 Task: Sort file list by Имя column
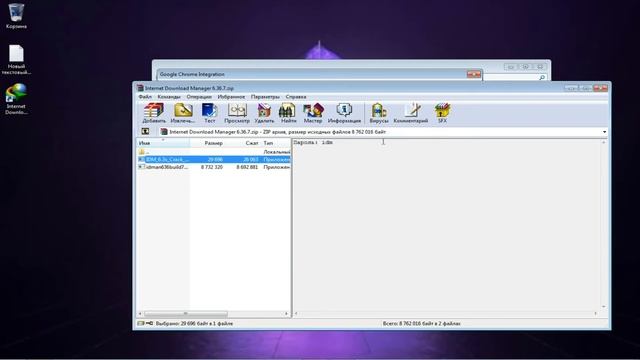163,143
